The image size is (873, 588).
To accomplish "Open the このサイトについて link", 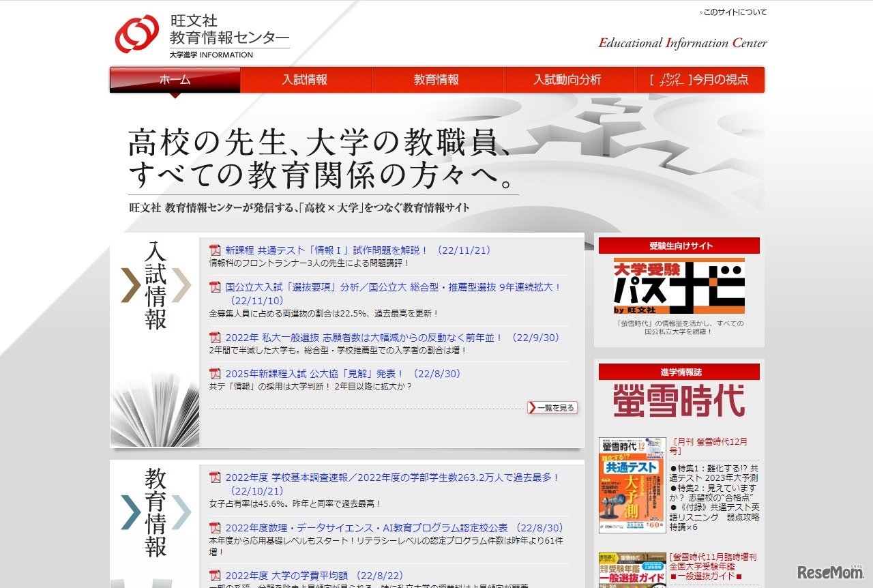I will [735, 12].
